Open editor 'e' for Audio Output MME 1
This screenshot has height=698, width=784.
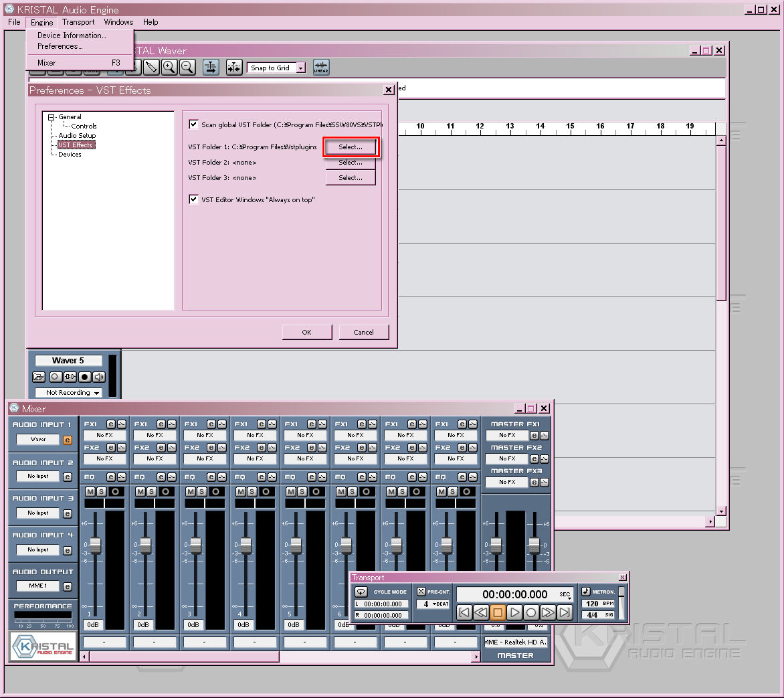coord(67,586)
